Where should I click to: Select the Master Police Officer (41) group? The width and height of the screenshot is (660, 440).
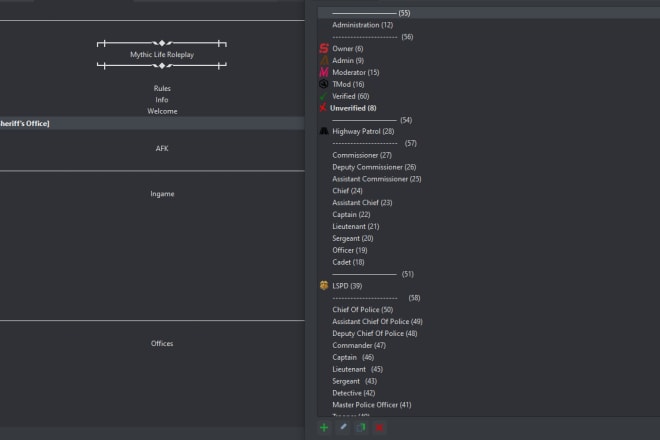point(372,405)
